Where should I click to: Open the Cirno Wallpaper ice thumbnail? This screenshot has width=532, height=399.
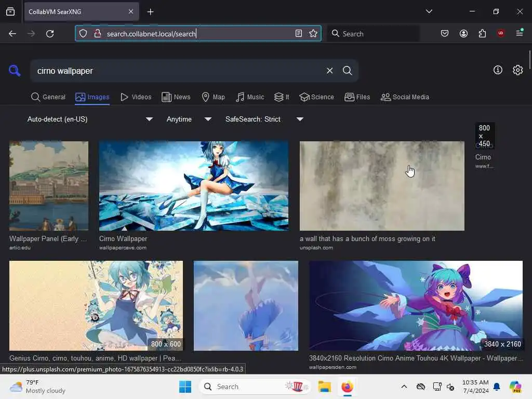point(194,186)
